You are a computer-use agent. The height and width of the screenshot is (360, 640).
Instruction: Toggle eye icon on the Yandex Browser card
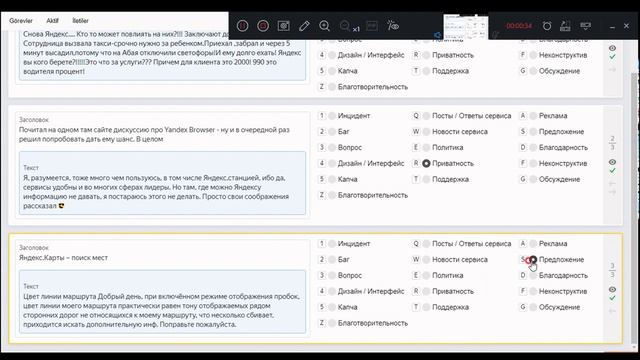(x=612, y=162)
